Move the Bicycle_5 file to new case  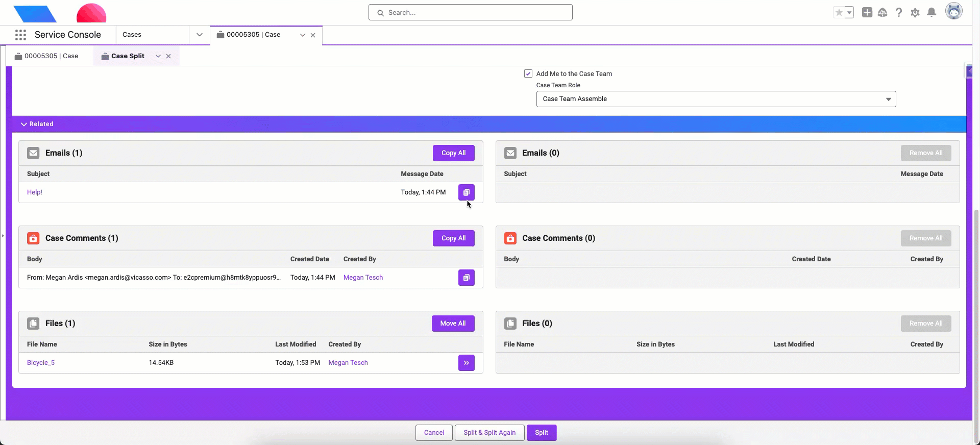pos(467,363)
